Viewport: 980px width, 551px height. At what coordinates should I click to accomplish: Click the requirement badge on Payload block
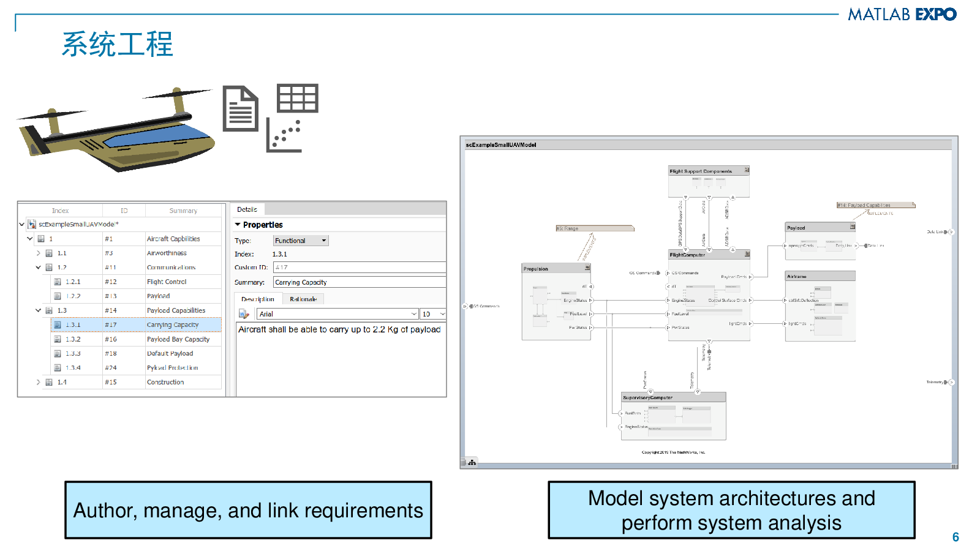[x=852, y=227]
